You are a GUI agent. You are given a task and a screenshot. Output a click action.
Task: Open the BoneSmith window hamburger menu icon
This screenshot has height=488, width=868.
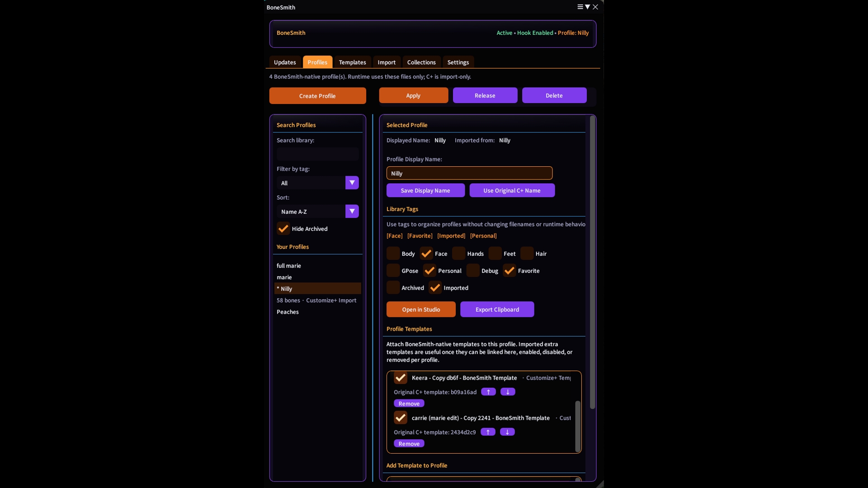point(580,7)
